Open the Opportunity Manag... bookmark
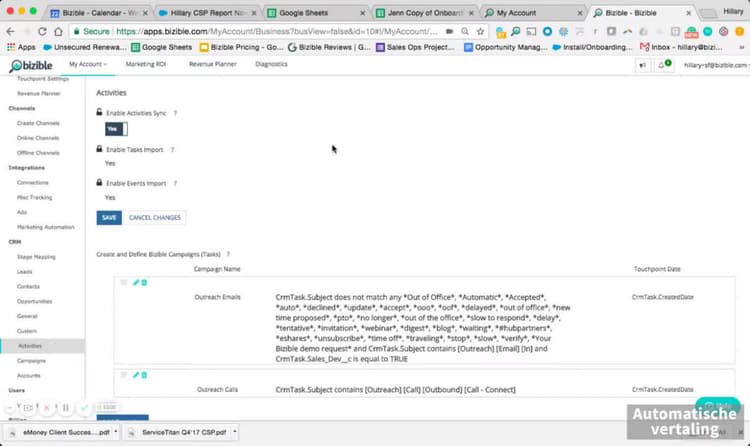The width and height of the screenshot is (750, 446). (506, 47)
